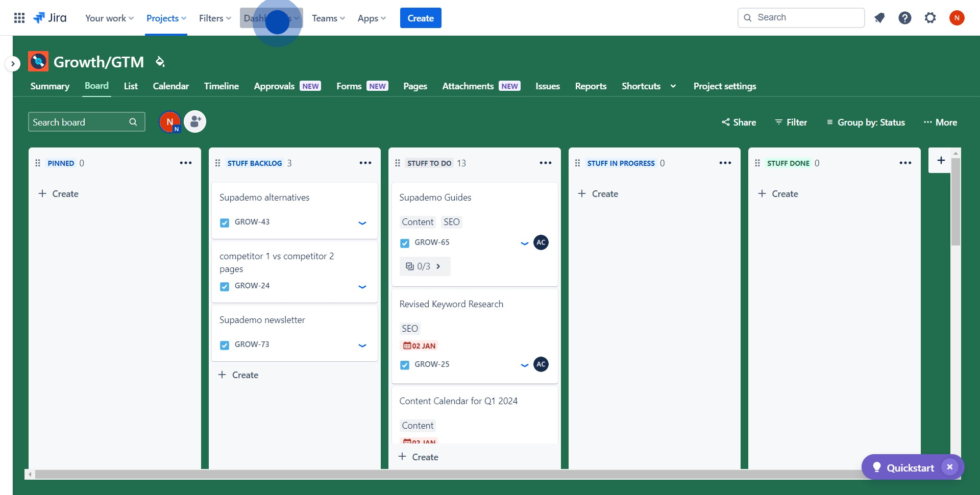Click the GROW-24 task type checkbox icon
This screenshot has width=980, height=495.
click(x=225, y=286)
